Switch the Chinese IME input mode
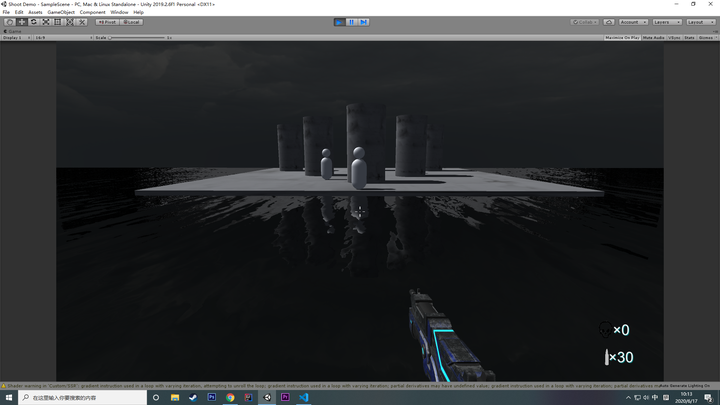Viewport: 720px width, 405px height. click(655, 398)
